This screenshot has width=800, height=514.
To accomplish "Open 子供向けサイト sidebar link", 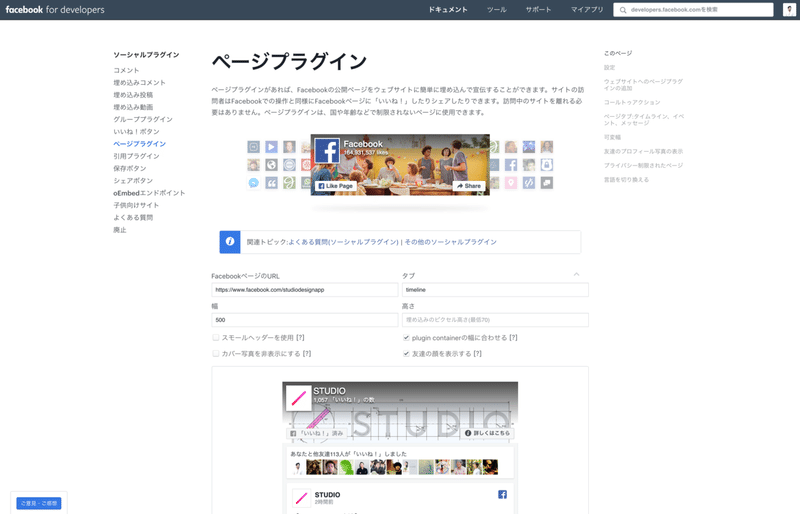I will [136, 205].
